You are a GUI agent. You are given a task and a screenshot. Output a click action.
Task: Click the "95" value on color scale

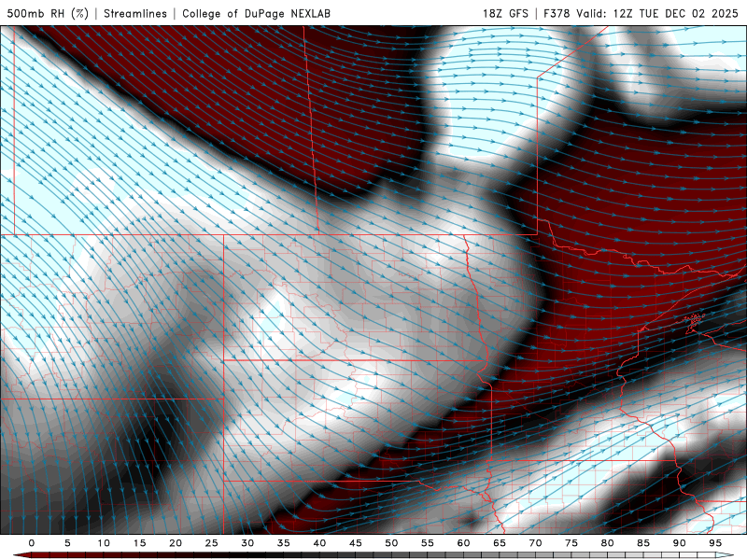(x=715, y=543)
